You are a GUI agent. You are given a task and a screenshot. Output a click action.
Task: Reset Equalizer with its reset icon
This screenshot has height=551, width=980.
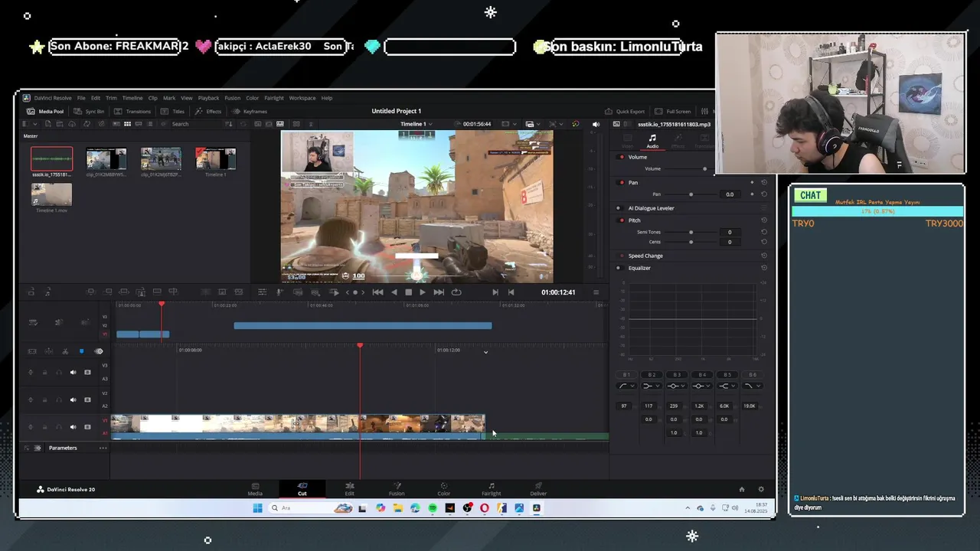pyautogui.click(x=763, y=268)
